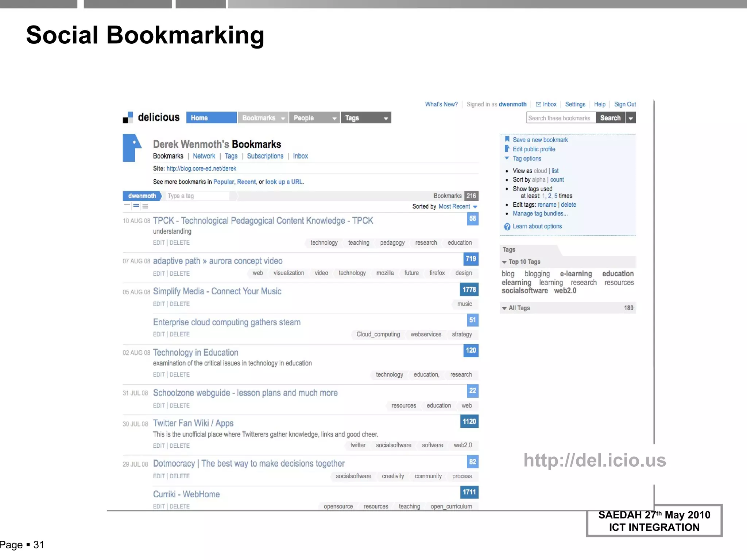Select the pedagogy tag on TPCK bookmark
This screenshot has width=747, height=560.
tap(392, 243)
